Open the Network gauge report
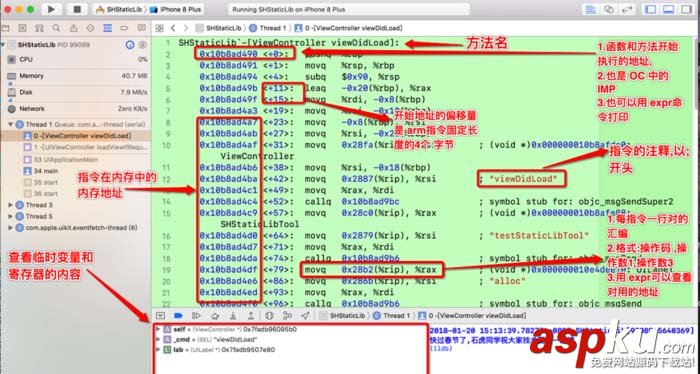This screenshot has width=700, height=374. click(76, 108)
